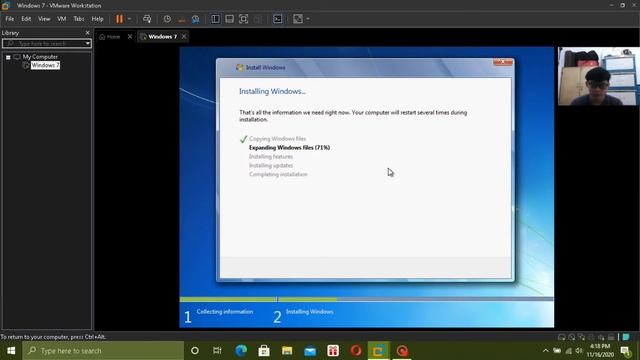Viewport: 640px width, 360px height.
Task: Open the Opera browser taskbar icon
Action: click(x=356, y=351)
